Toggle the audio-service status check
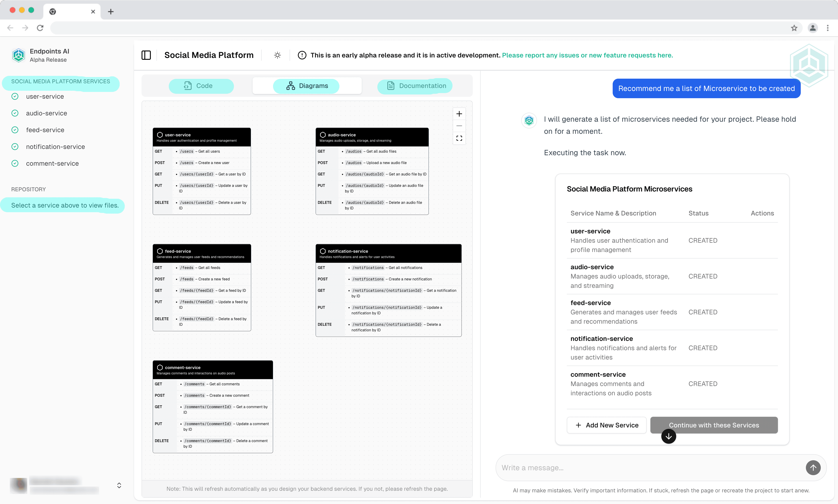The image size is (838, 504). [15, 113]
